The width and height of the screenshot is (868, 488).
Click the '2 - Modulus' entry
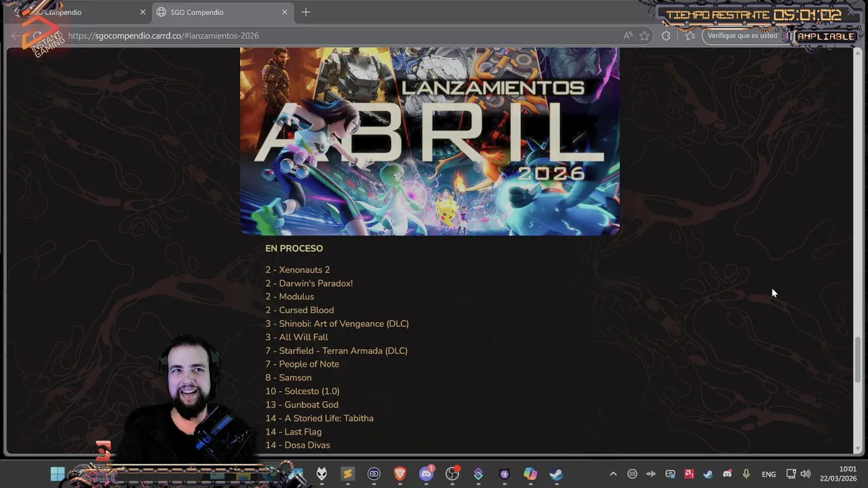tap(290, 297)
